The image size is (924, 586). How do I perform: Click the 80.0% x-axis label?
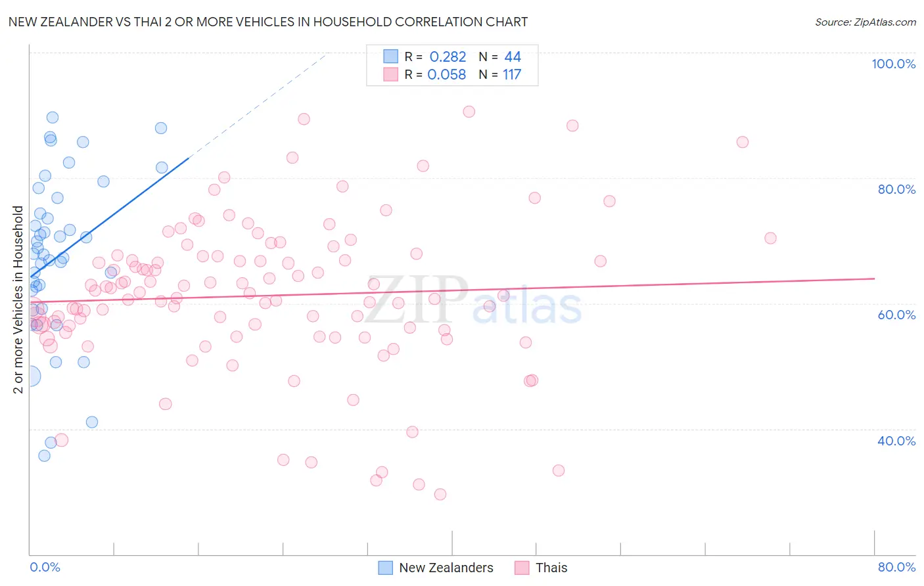coord(896,567)
